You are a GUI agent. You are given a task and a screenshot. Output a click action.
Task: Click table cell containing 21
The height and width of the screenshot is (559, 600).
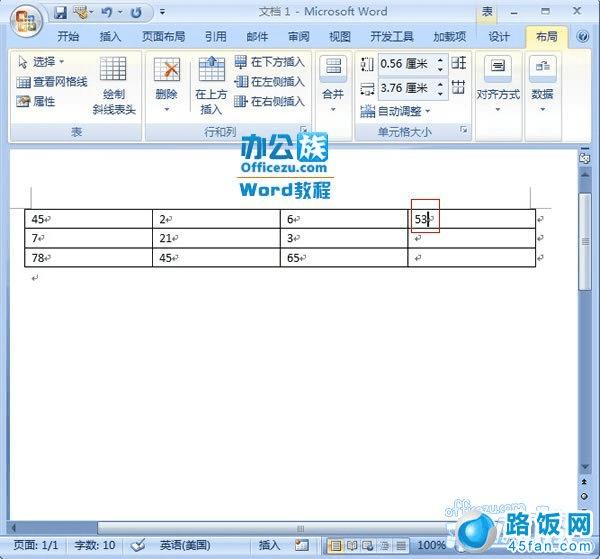tap(216, 238)
